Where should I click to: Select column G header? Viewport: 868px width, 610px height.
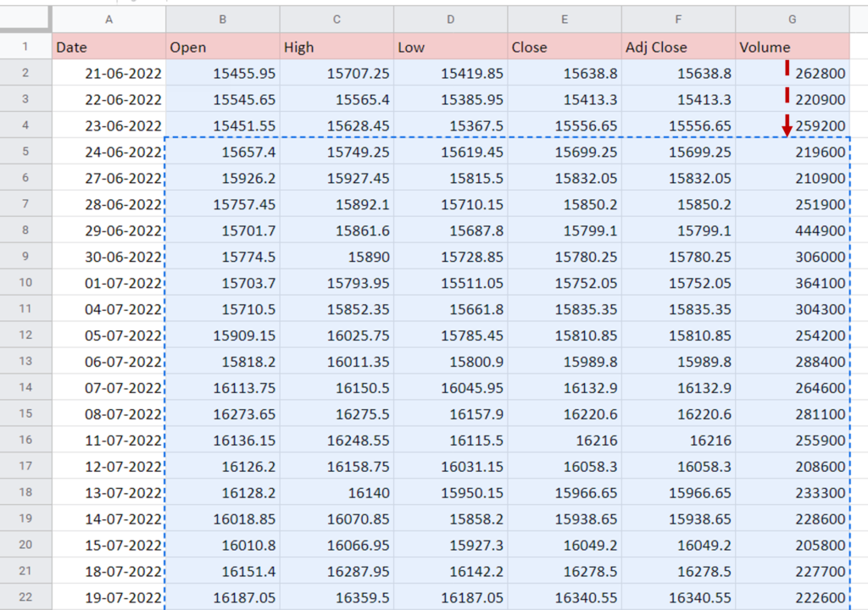[x=793, y=19]
